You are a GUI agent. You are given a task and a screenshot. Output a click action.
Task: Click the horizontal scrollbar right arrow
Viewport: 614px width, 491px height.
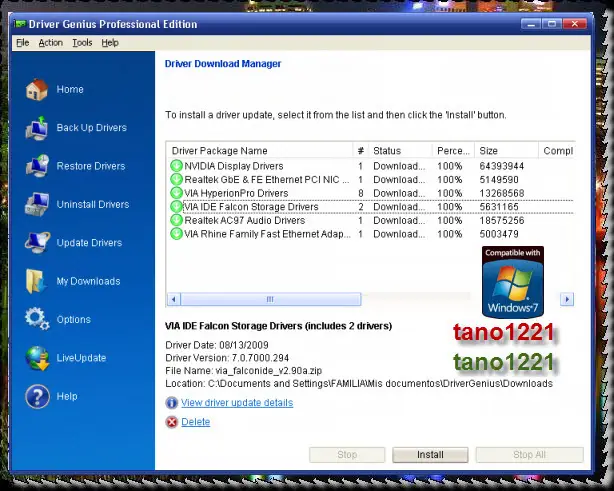[x=567, y=299]
